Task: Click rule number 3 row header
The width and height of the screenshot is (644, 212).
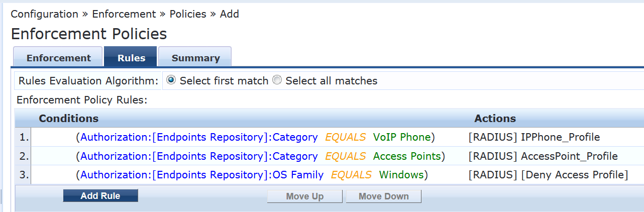Action: pyautogui.click(x=24, y=175)
